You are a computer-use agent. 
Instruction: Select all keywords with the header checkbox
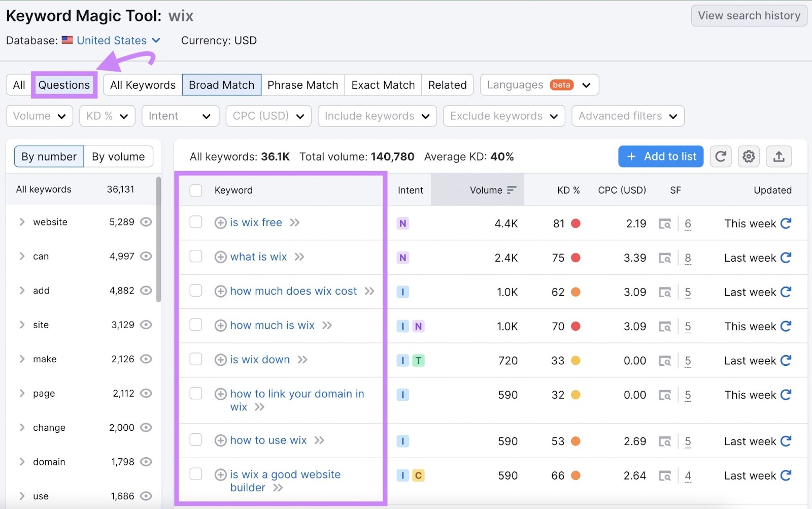tap(196, 190)
